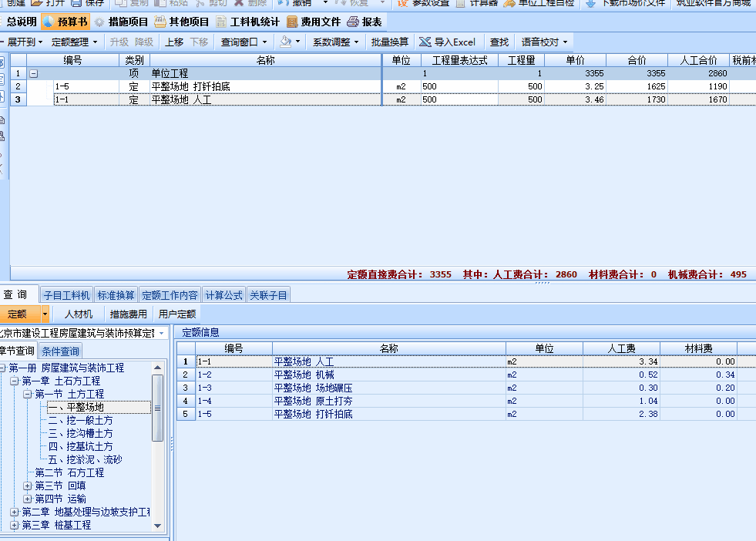Click the 报表 printer icon
Viewport: 756px width, 541px height.
click(x=353, y=22)
